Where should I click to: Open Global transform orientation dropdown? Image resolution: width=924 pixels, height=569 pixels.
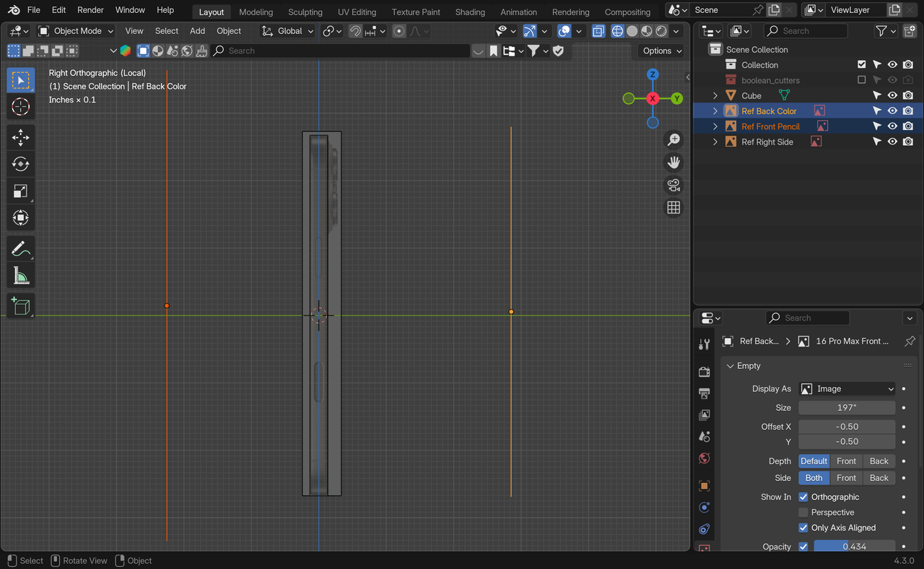tap(288, 31)
